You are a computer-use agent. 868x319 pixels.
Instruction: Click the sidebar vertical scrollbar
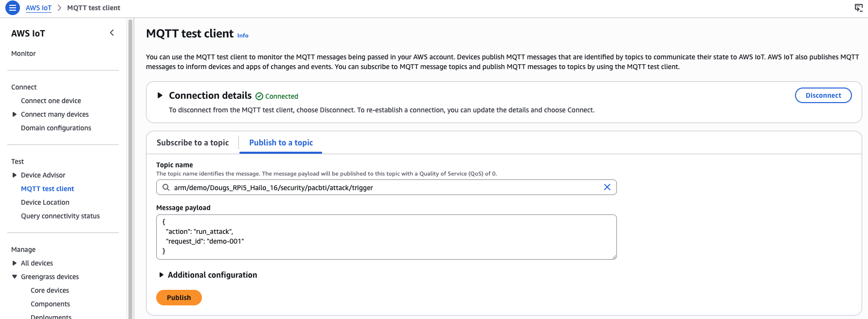point(130,168)
